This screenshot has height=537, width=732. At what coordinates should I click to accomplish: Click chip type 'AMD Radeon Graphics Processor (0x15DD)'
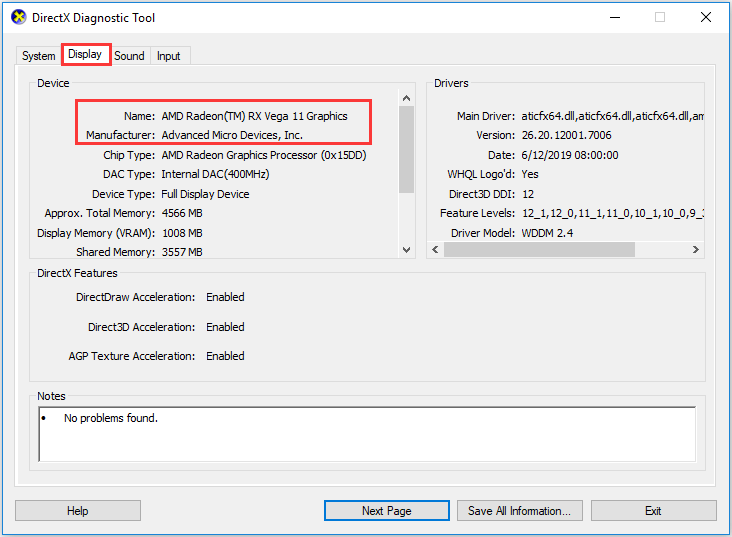(x=264, y=155)
